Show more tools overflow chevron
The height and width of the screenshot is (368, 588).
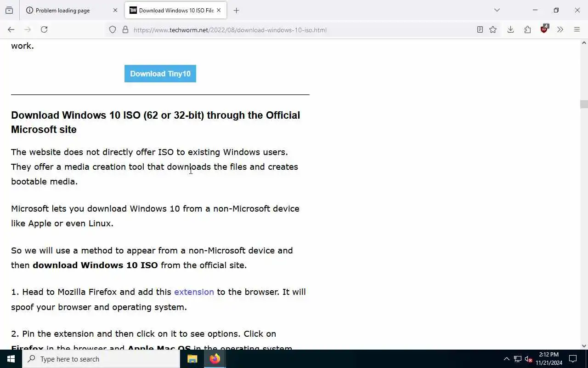(560, 29)
